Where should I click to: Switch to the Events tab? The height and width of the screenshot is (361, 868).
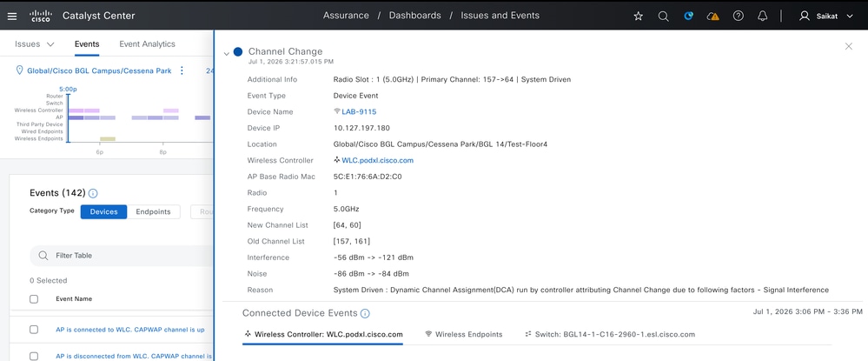pyautogui.click(x=87, y=43)
